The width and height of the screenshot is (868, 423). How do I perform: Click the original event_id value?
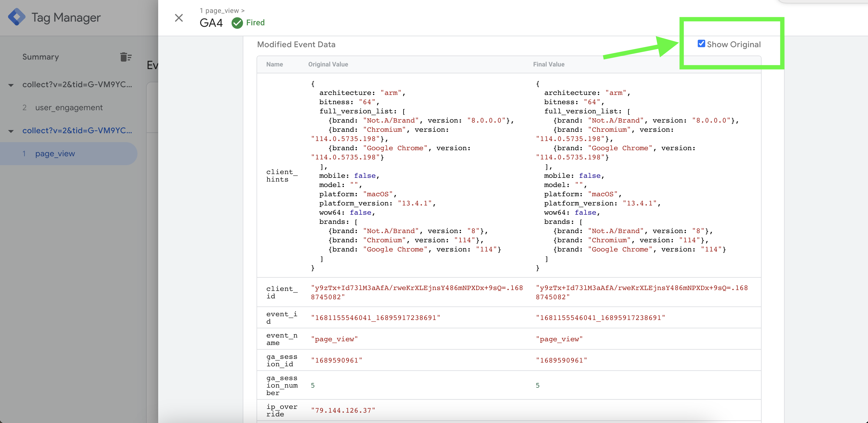click(x=376, y=318)
